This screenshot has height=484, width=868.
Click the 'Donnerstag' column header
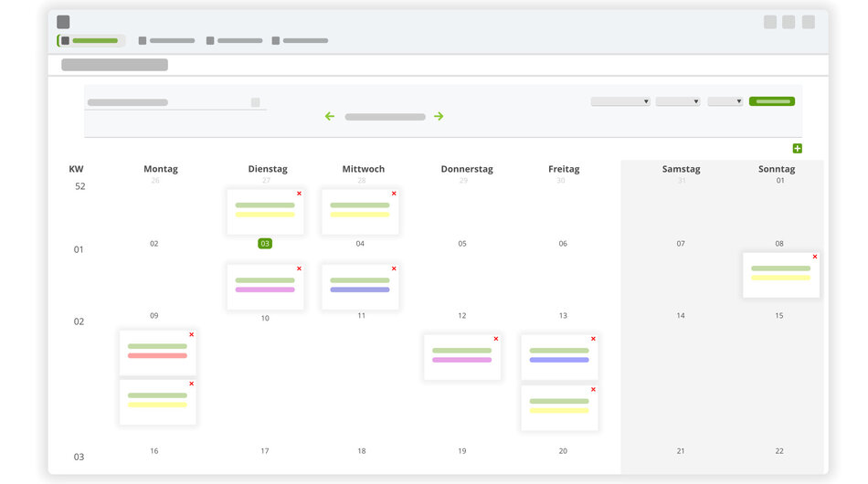point(467,169)
